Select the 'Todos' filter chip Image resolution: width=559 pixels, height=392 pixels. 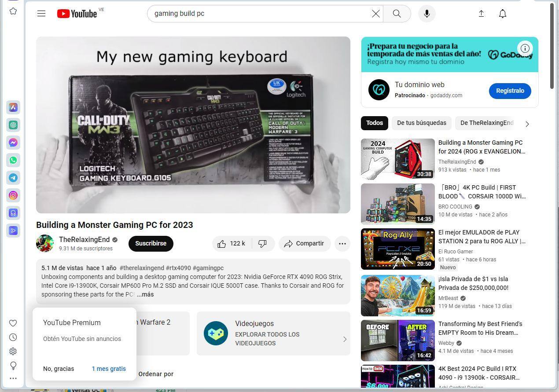click(x=374, y=123)
